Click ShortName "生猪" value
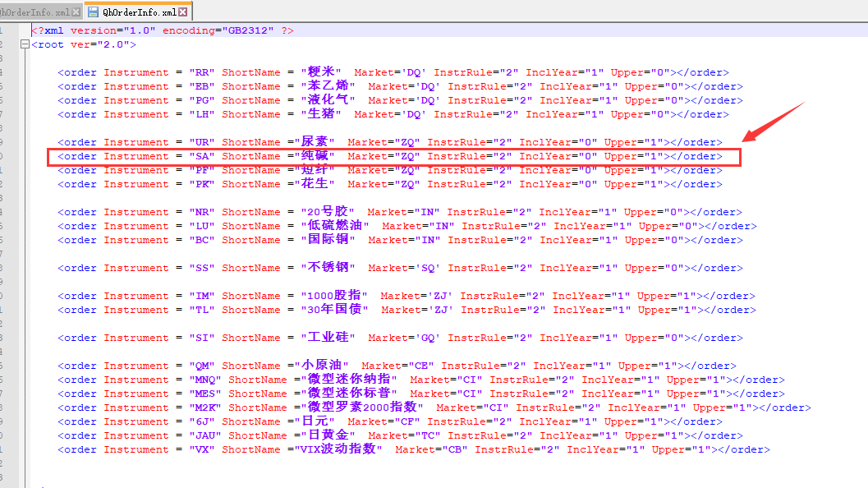This screenshot has width=868, height=488. pos(321,113)
